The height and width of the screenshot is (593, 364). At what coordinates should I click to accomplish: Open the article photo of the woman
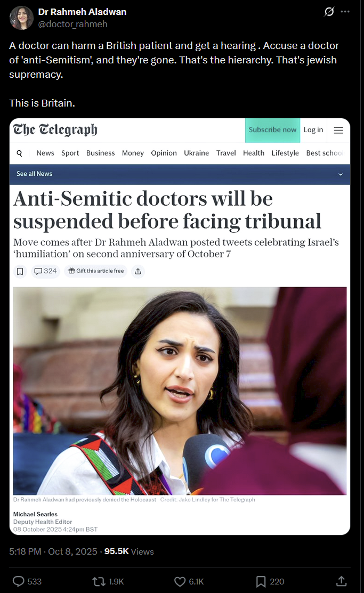pos(180,391)
